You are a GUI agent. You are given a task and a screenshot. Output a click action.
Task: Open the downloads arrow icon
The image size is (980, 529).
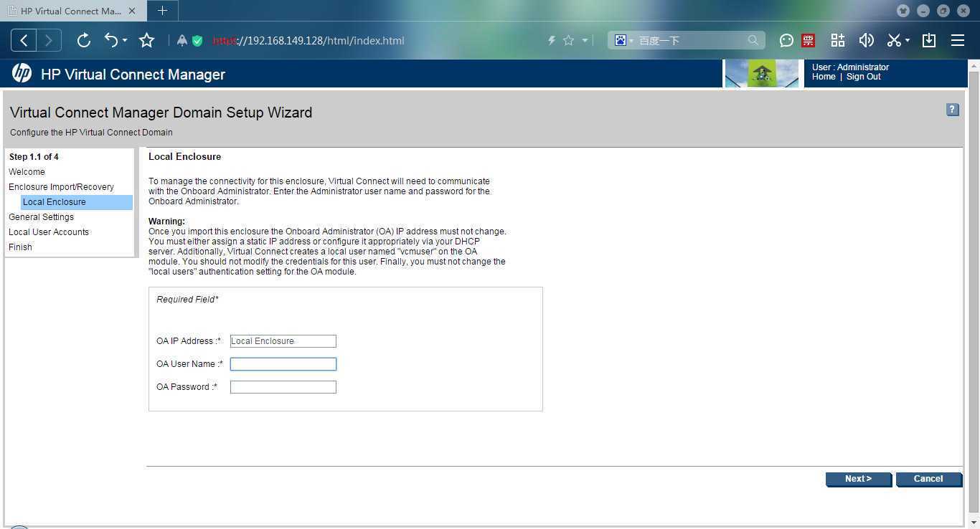(929, 40)
